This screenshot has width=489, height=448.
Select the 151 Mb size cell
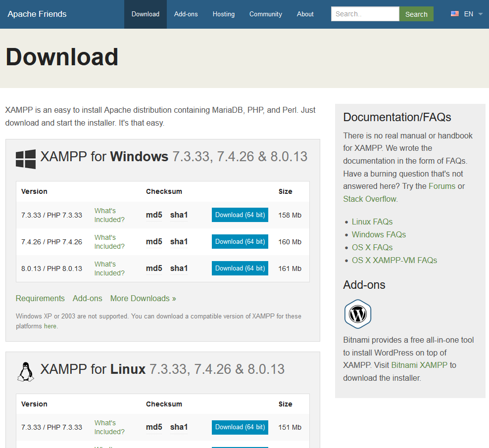[x=290, y=427]
